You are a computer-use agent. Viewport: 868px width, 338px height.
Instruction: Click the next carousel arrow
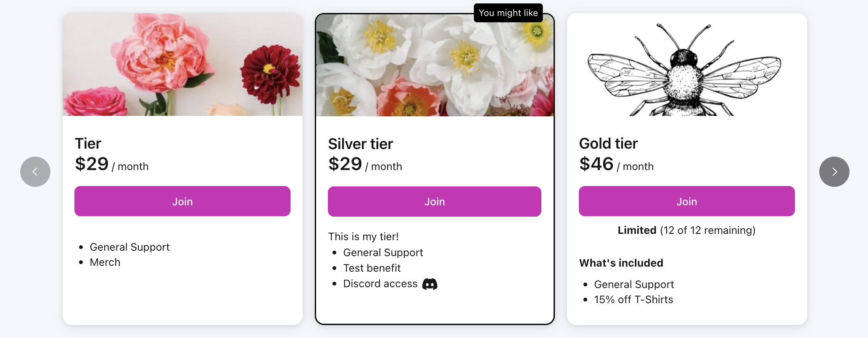click(834, 172)
